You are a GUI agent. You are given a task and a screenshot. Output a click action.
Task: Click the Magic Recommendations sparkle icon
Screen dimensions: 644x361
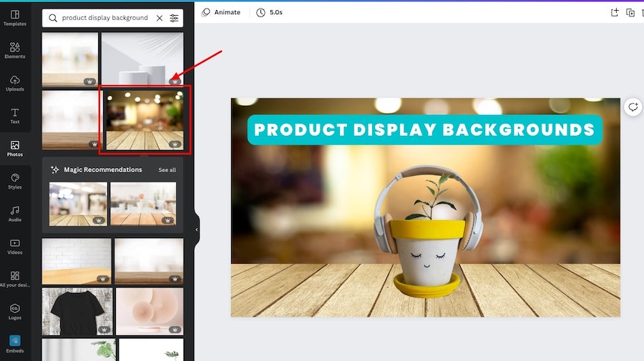54,169
